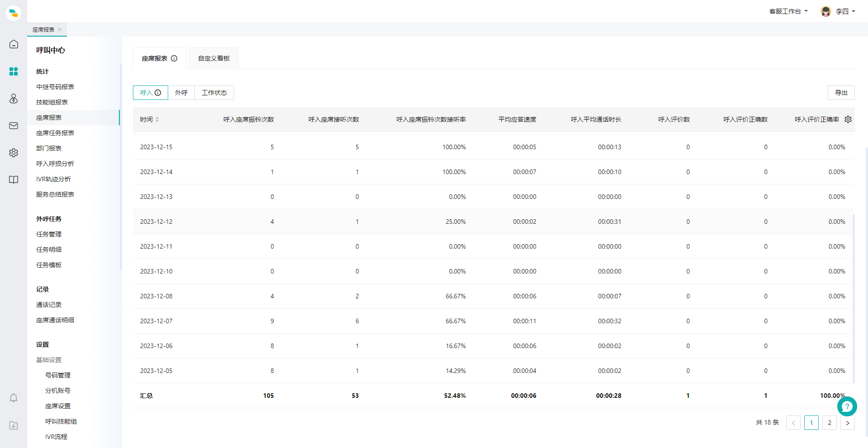Open the settings gear in left rail
Image resolution: width=868 pixels, height=448 pixels.
coord(14,153)
